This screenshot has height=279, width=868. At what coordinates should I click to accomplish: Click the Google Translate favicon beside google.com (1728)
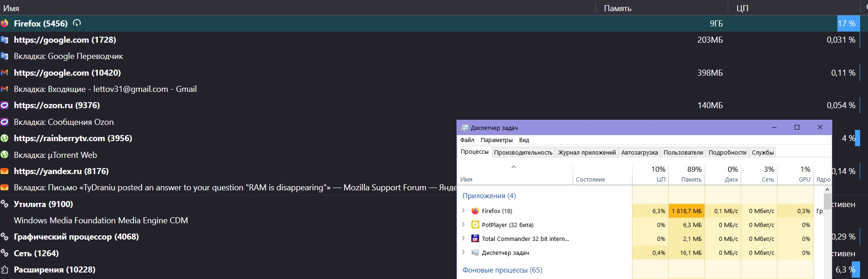point(5,40)
